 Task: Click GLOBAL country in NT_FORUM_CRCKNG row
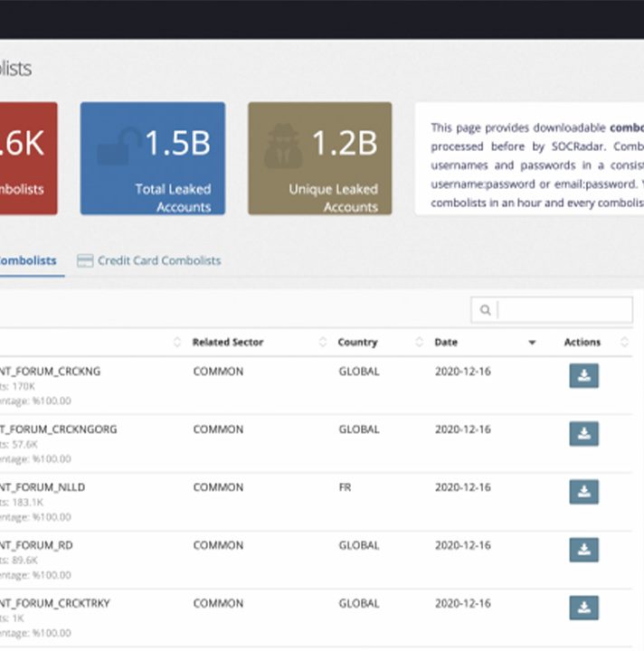[359, 372]
